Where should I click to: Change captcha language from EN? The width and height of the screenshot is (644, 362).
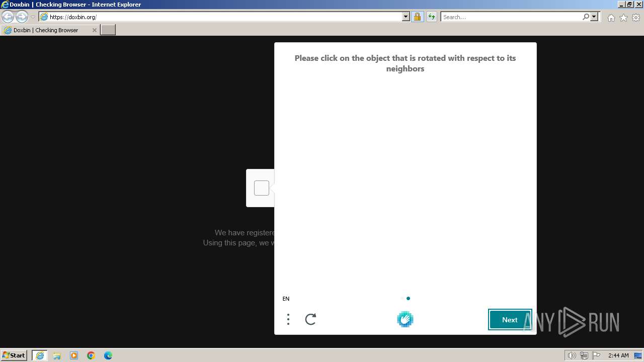(x=286, y=299)
